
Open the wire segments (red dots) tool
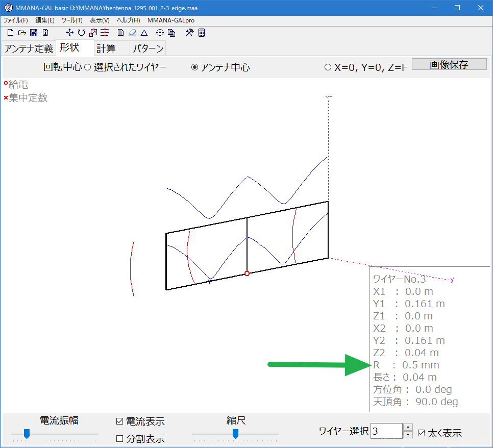click(105, 33)
